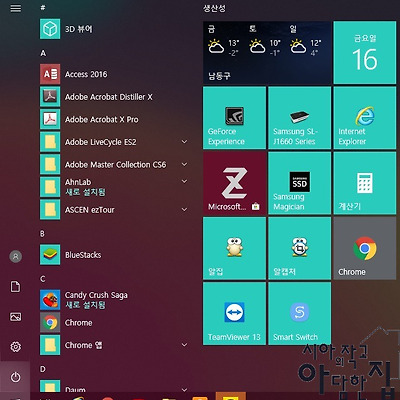
Task: Open the calendar tile showing 16
Action: 365,53
